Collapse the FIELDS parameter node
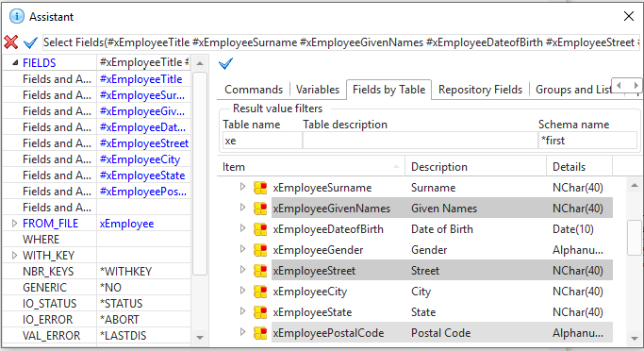Screen dimensions: 644x351 click(x=15, y=63)
